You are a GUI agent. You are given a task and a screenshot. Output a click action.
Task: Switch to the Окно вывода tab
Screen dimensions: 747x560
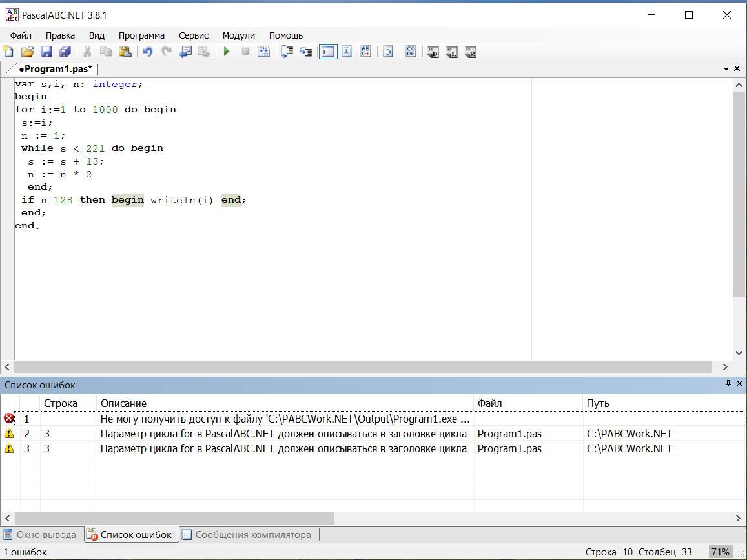pyautogui.click(x=40, y=534)
